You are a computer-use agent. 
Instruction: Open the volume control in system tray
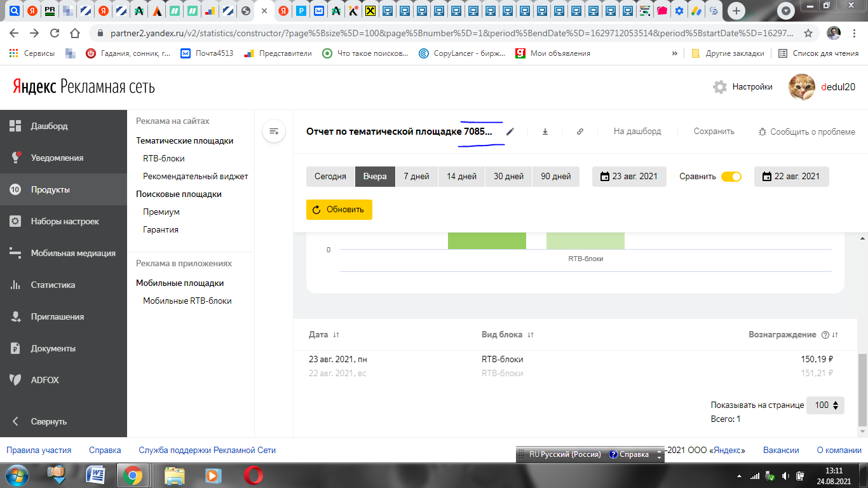click(x=785, y=476)
